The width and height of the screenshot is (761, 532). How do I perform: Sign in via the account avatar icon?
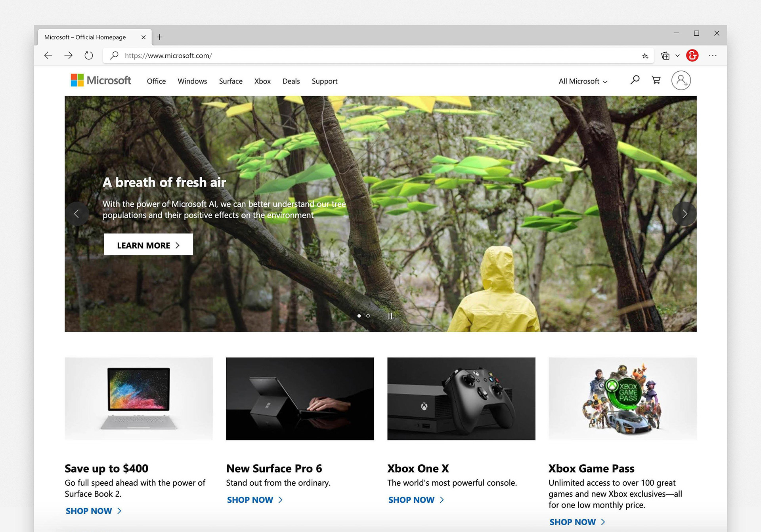coord(681,80)
